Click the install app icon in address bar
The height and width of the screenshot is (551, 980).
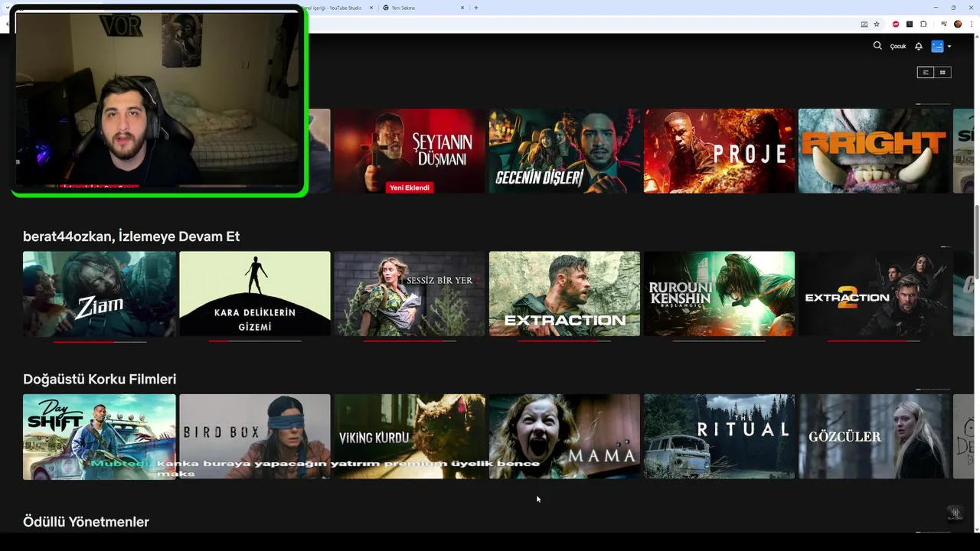pyautogui.click(x=864, y=24)
